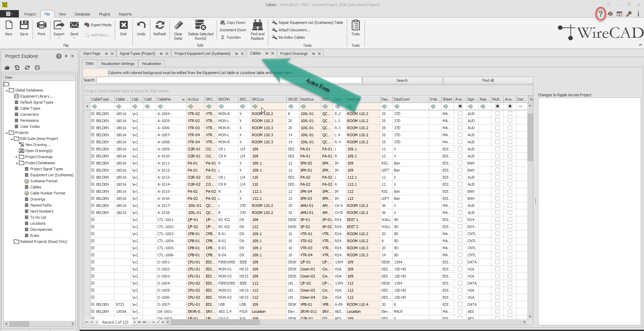The height and width of the screenshot is (331, 644).
Task: Open the Reports ribbon tab
Action: [125, 14]
